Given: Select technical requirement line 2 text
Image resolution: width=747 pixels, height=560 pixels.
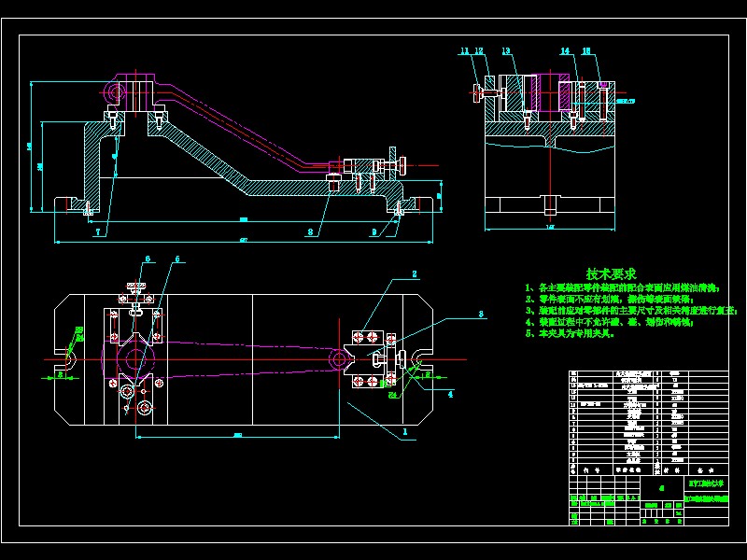Looking at the screenshot, I should pyautogui.click(x=610, y=300).
